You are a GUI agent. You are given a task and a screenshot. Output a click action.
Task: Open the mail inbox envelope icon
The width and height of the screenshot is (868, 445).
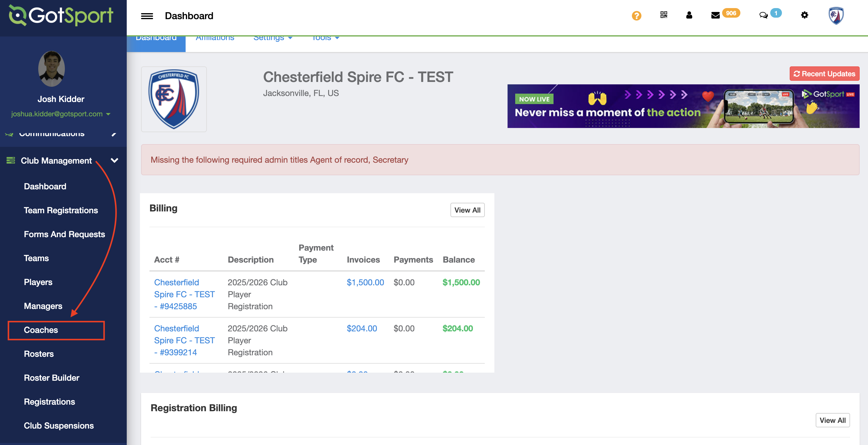[x=715, y=15]
